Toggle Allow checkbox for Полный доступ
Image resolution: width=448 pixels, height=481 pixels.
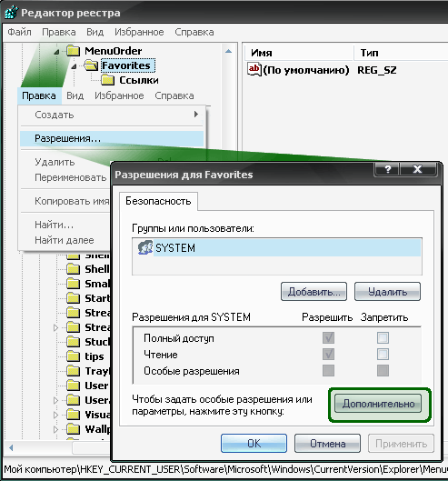click(x=328, y=337)
